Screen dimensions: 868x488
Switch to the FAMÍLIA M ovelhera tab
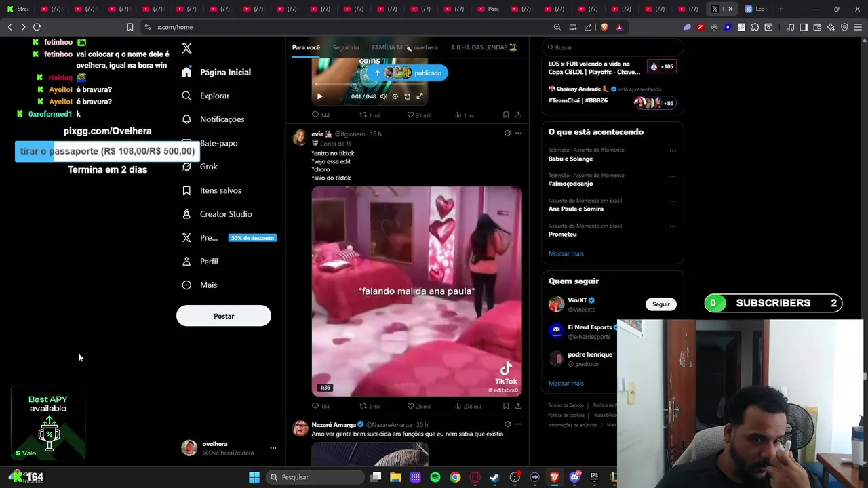point(405,47)
